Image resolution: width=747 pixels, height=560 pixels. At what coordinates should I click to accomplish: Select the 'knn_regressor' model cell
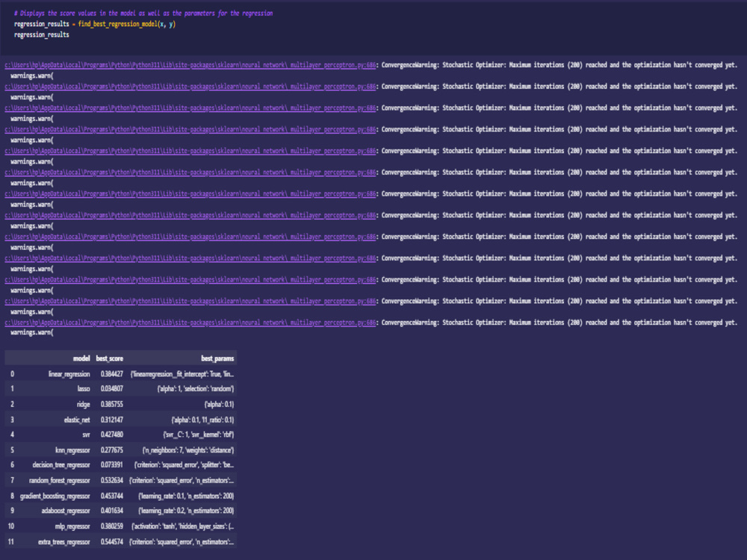72,450
